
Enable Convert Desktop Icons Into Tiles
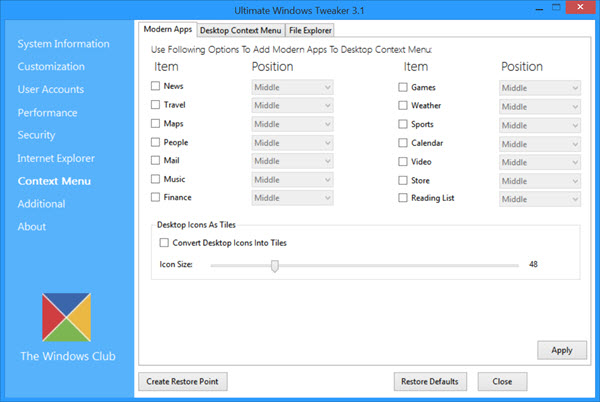[x=164, y=243]
